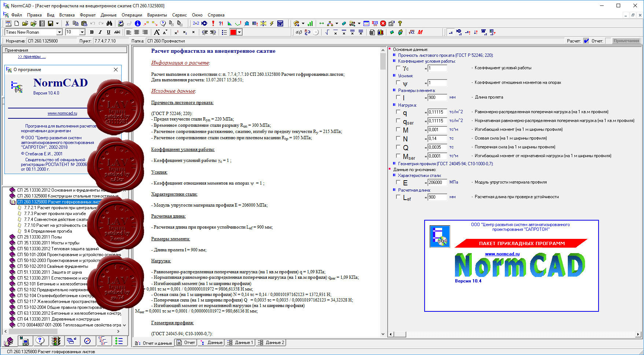The image size is (644, 355).
Task: Open the traffic light panel tab
Action: [56, 341]
